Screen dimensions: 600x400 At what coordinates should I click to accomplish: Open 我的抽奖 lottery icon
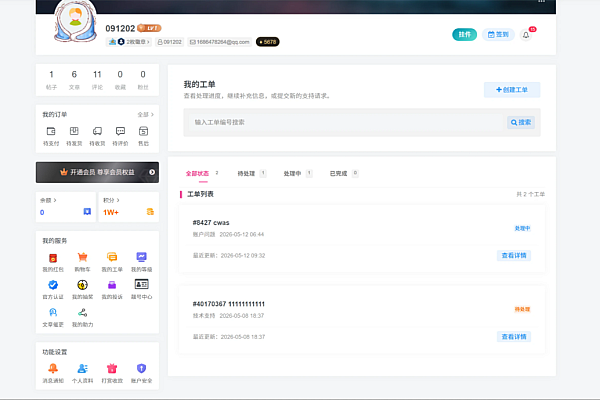[x=82, y=285]
